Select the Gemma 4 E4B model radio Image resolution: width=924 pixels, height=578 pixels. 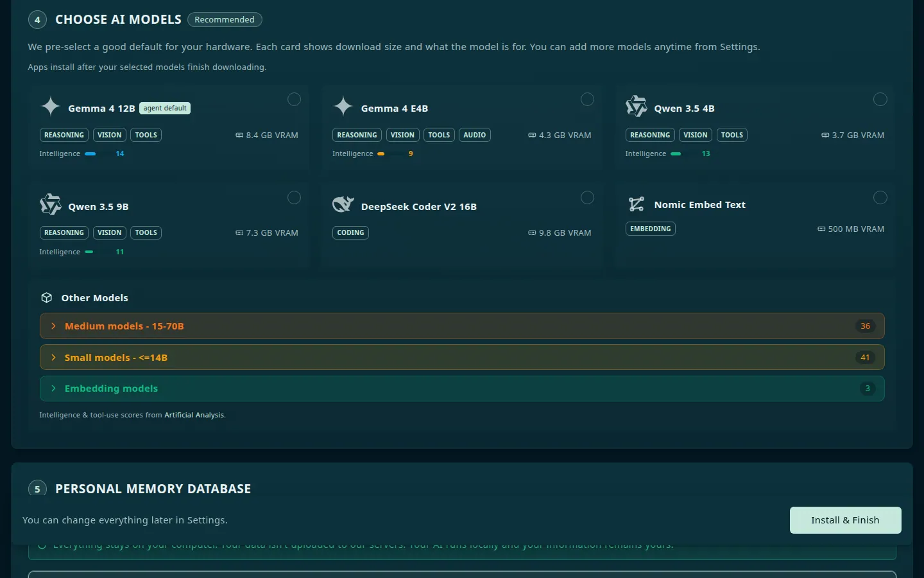coord(587,99)
